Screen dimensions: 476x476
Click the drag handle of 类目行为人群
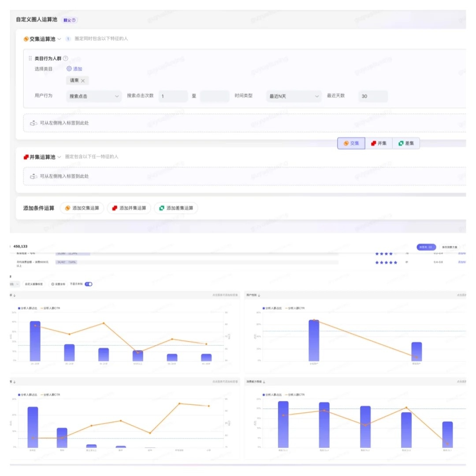tap(30, 58)
